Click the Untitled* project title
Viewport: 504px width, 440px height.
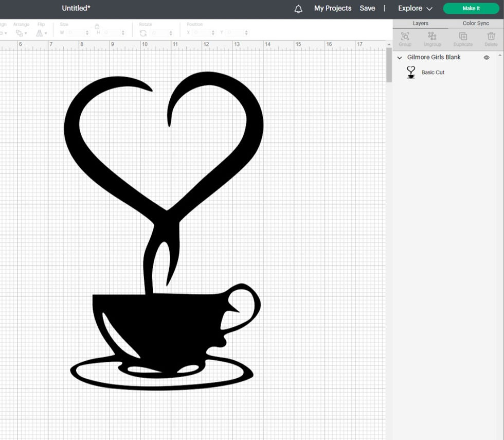click(76, 8)
